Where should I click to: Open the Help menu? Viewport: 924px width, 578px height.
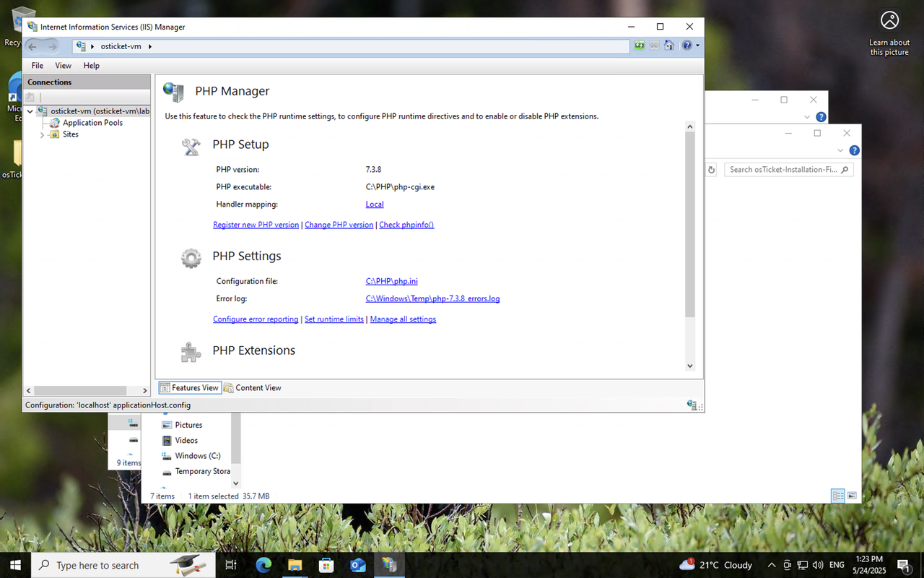(91, 66)
